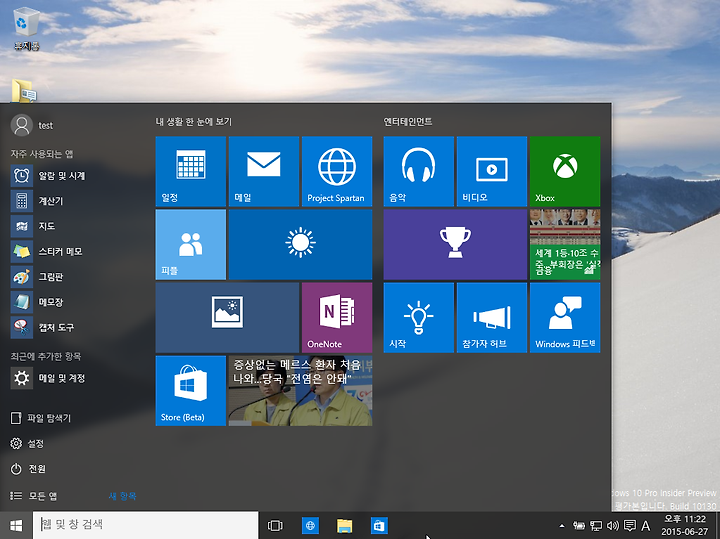Click the 내 생활 한 눈에 보기 group title
This screenshot has width=720, height=539.
click(194, 122)
